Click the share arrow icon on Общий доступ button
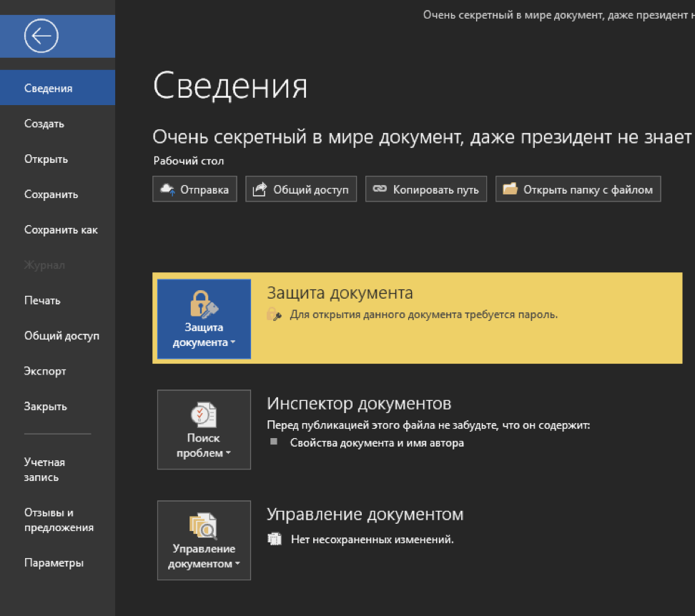 tap(260, 189)
